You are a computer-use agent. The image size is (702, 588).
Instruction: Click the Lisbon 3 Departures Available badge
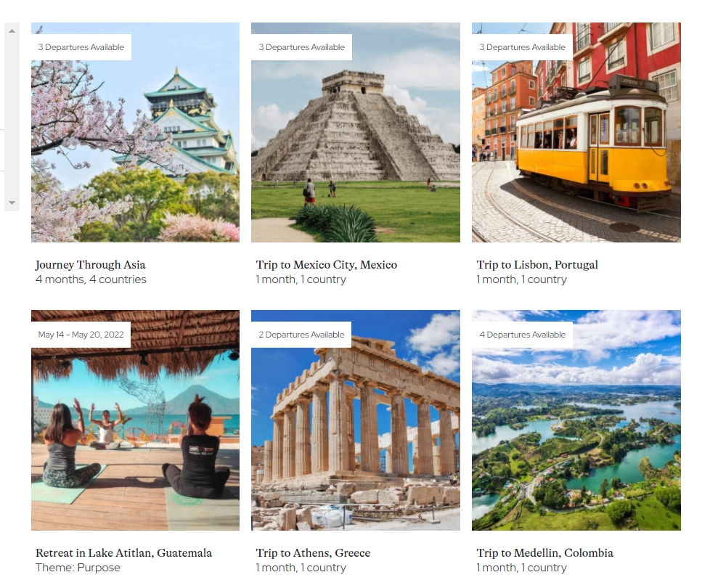(523, 47)
